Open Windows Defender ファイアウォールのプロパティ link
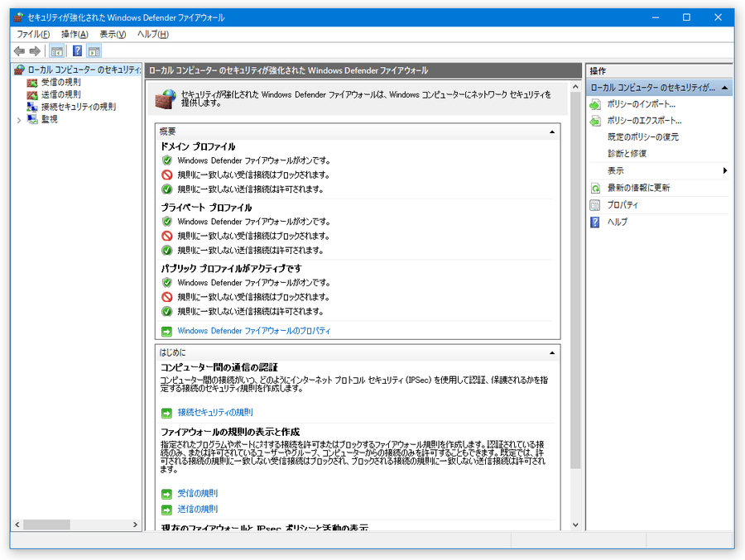Viewport: 745px width, 560px height. (x=254, y=331)
